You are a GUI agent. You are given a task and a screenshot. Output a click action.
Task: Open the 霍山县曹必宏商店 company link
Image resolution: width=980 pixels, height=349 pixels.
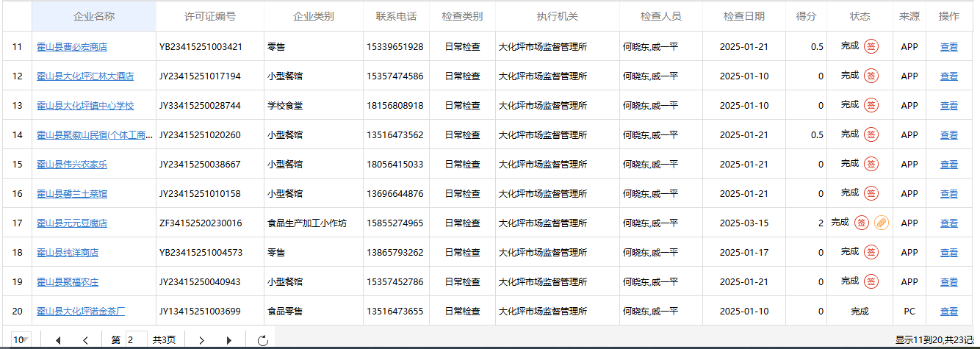pyautogui.click(x=72, y=47)
